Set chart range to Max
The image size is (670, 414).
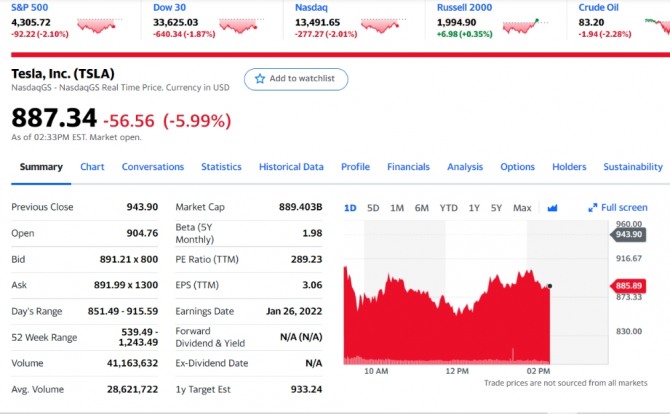(522, 208)
